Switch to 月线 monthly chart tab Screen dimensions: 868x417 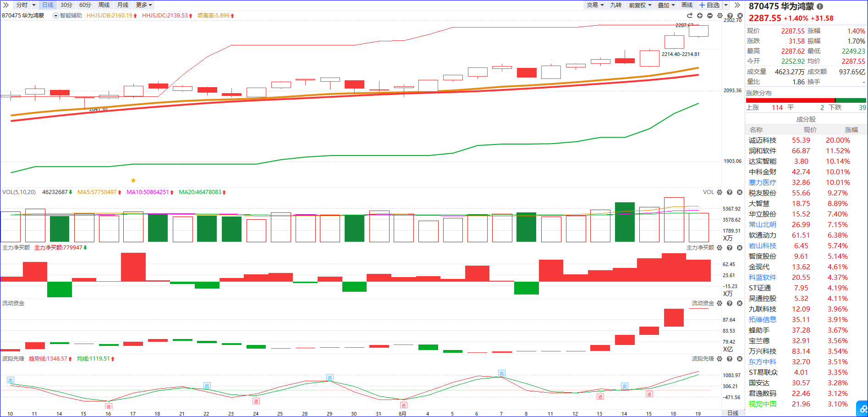[x=123, y=5]
